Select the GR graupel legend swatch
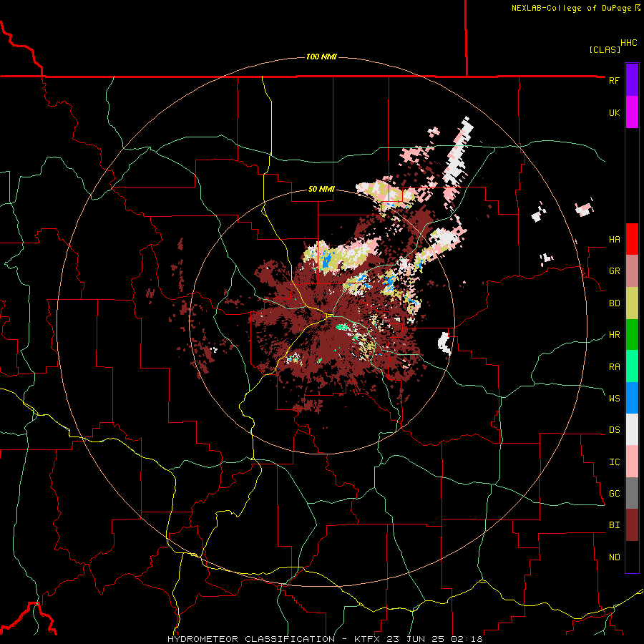Viewport: 644px width, 644px height. pyautogui.click(x=632, y=271)
